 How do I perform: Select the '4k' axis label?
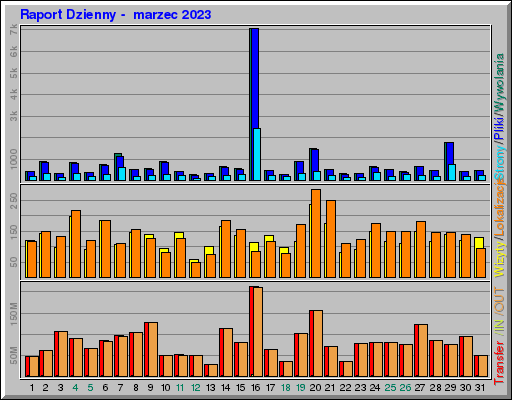[x=14, y=95]
